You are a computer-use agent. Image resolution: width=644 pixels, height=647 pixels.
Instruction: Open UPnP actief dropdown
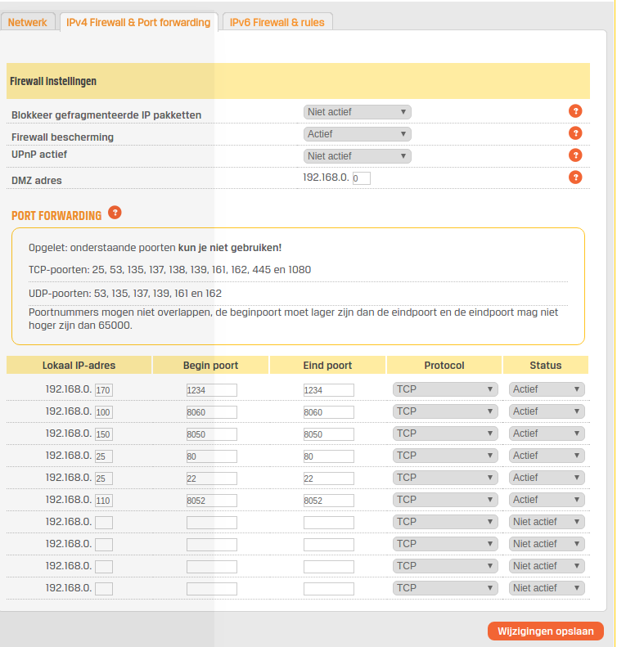click(357, 156)
